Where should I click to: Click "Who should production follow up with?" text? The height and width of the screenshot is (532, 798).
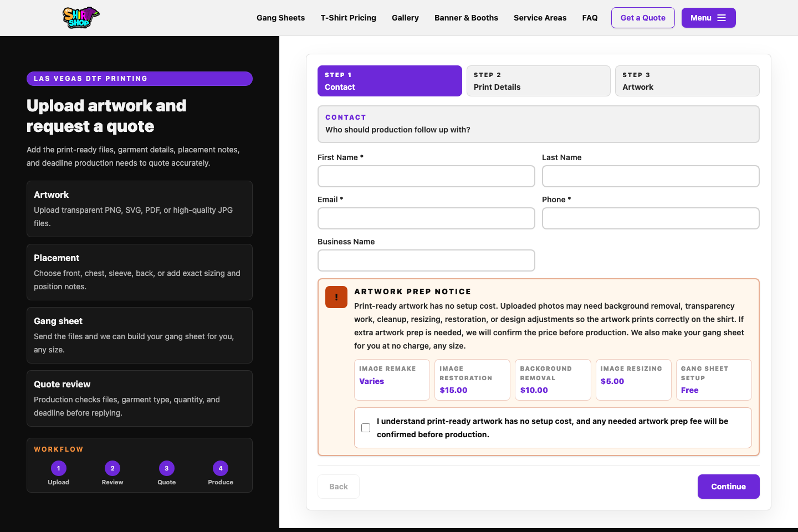tap(398, 130)
